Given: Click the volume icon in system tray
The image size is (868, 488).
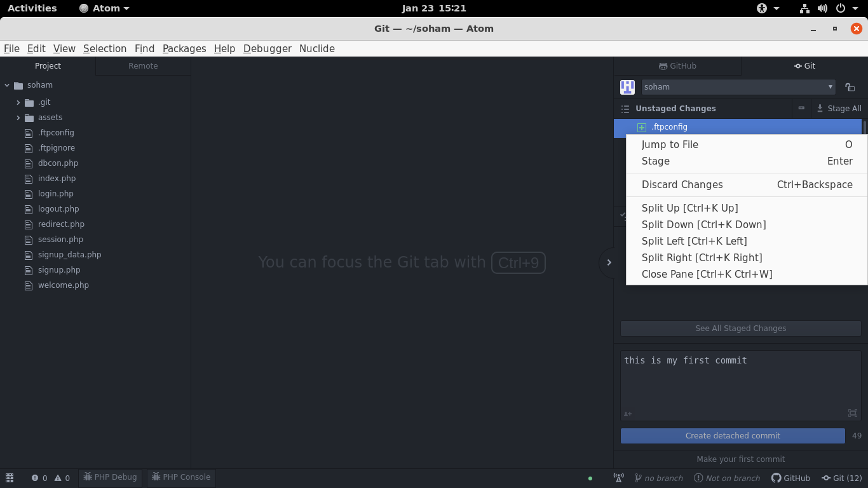Looking at the screenshot, I should coord(822,8).
